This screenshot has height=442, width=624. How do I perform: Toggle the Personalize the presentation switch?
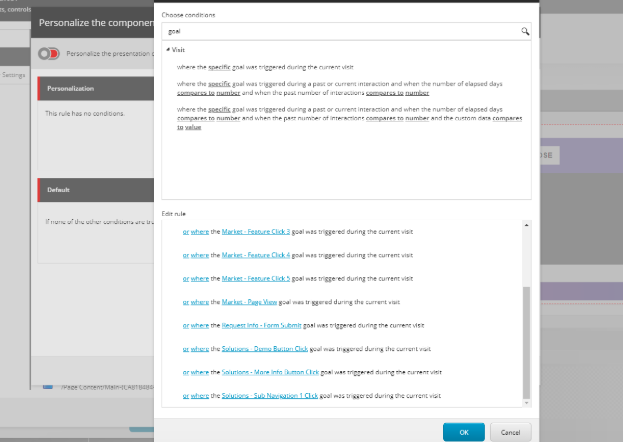coord(49,53)
